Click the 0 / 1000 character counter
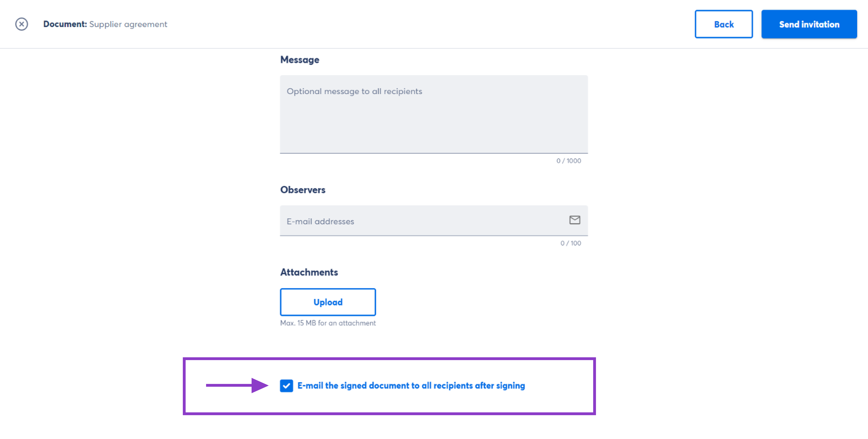 click(x=569, y=161)
